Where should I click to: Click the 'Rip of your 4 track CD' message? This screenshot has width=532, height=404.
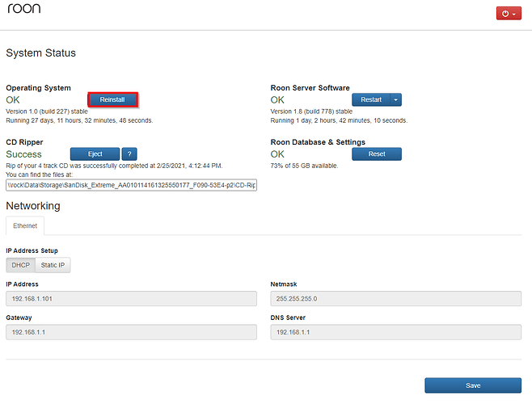pyautogui.click(x=114, y=166)
